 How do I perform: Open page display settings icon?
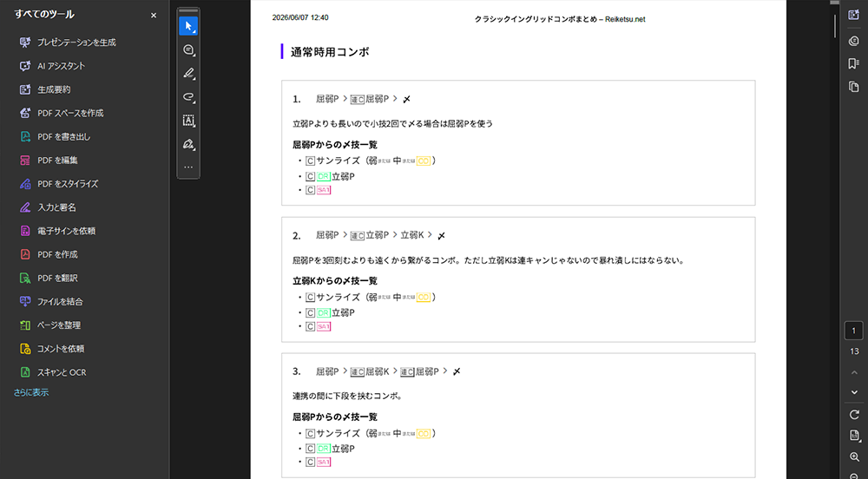(x=854, y=436)
